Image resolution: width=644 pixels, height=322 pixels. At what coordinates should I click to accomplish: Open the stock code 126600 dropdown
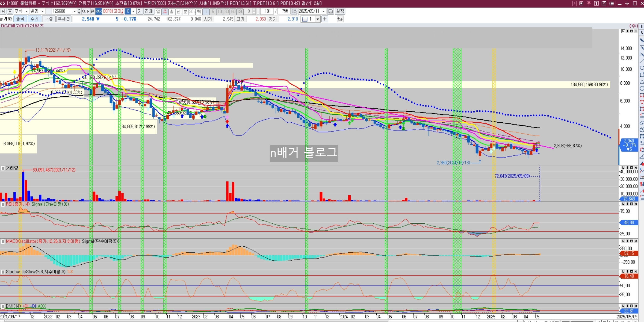click(75, 11)
